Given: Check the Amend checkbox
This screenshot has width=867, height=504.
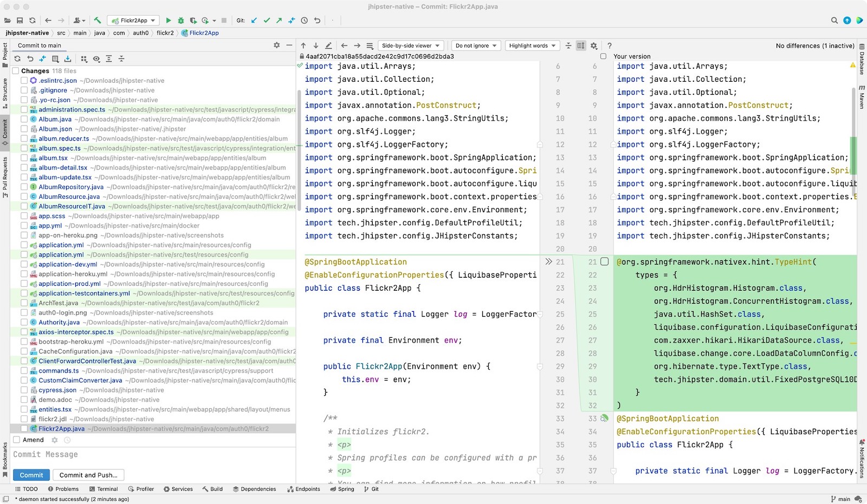Looking at the screenshot, I should click(x=17, y=440).
